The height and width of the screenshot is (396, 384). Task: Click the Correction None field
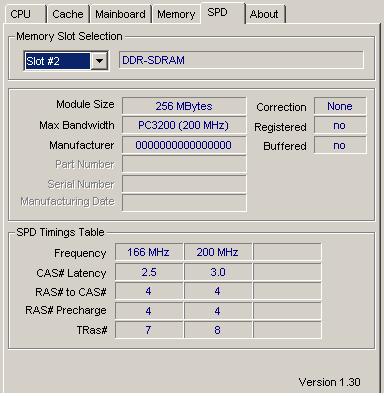click(x=340, y=106)
